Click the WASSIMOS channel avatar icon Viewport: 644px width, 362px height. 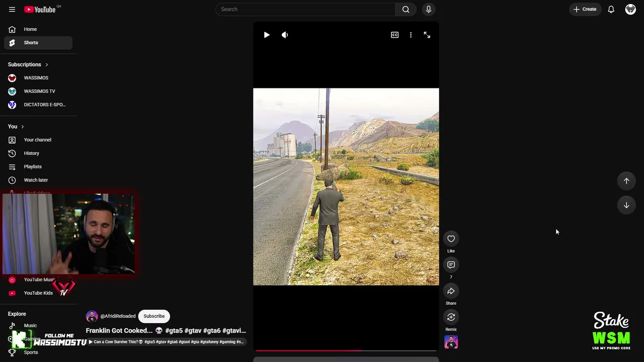tap(12, 78)
